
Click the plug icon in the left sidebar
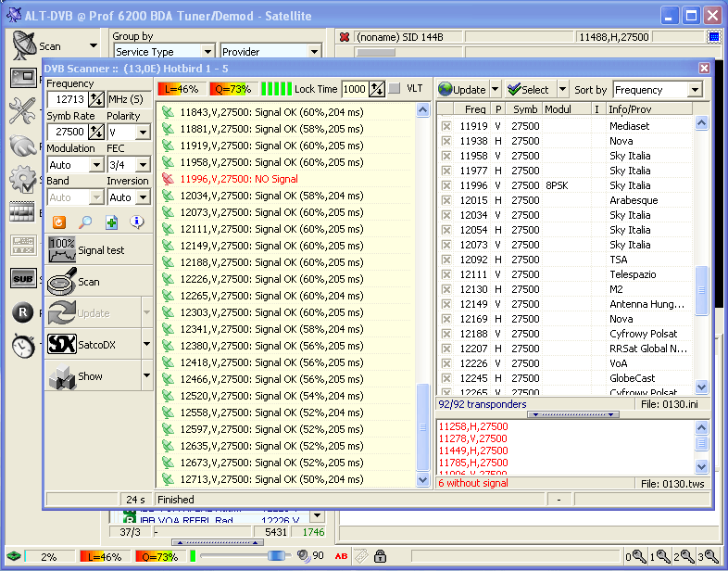[22, 145]
